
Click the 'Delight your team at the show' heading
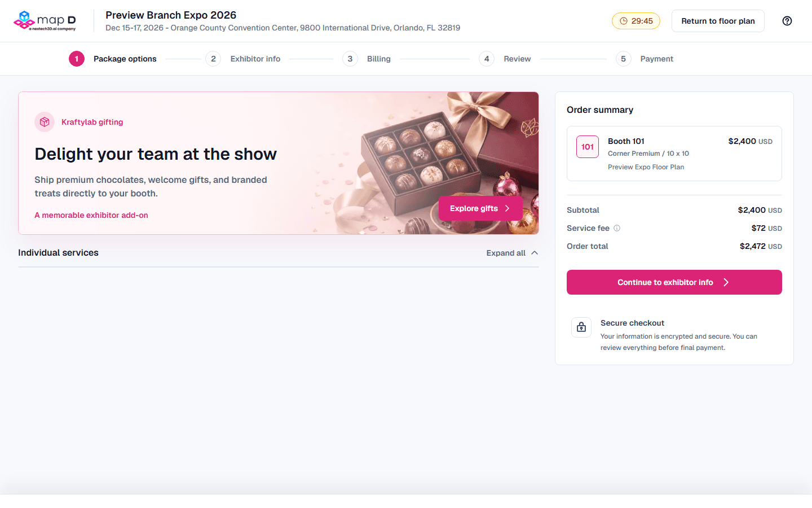(x=156, y=154)
